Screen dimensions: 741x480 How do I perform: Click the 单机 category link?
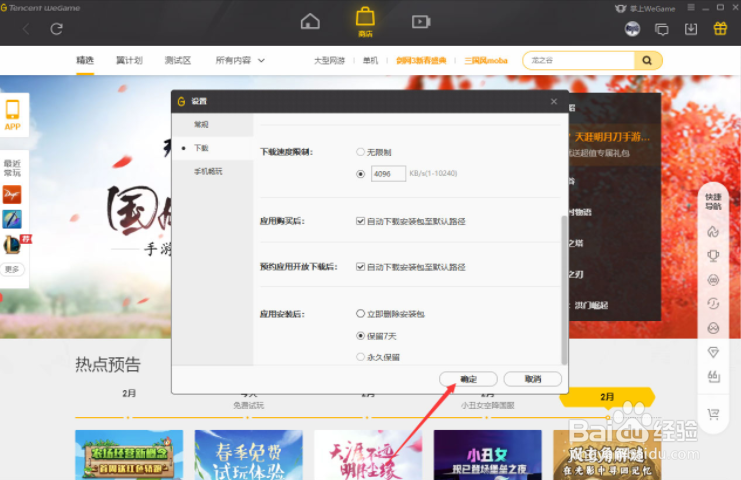tap(370, 60)
